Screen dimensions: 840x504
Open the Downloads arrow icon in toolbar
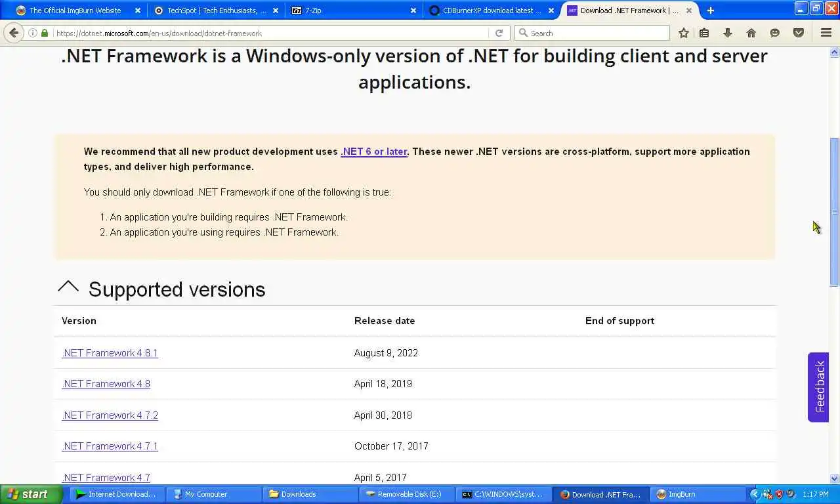click(x=727, y=33)
